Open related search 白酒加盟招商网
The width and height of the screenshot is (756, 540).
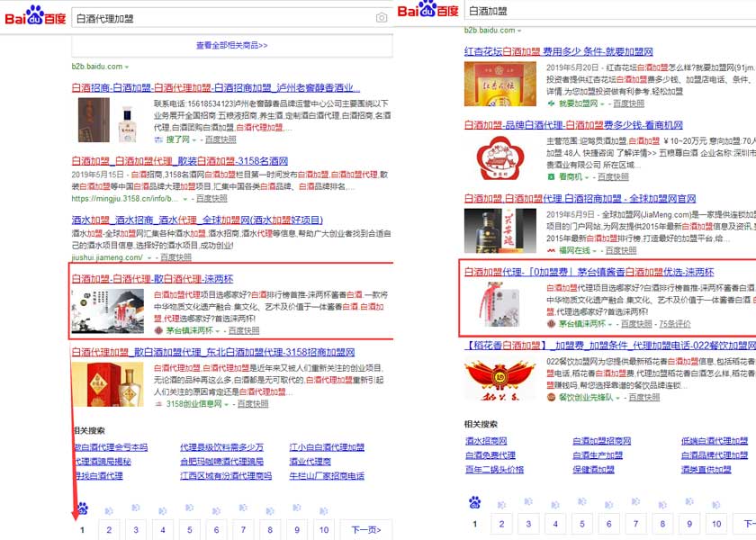pyautogui.click(x=602, y=441)
